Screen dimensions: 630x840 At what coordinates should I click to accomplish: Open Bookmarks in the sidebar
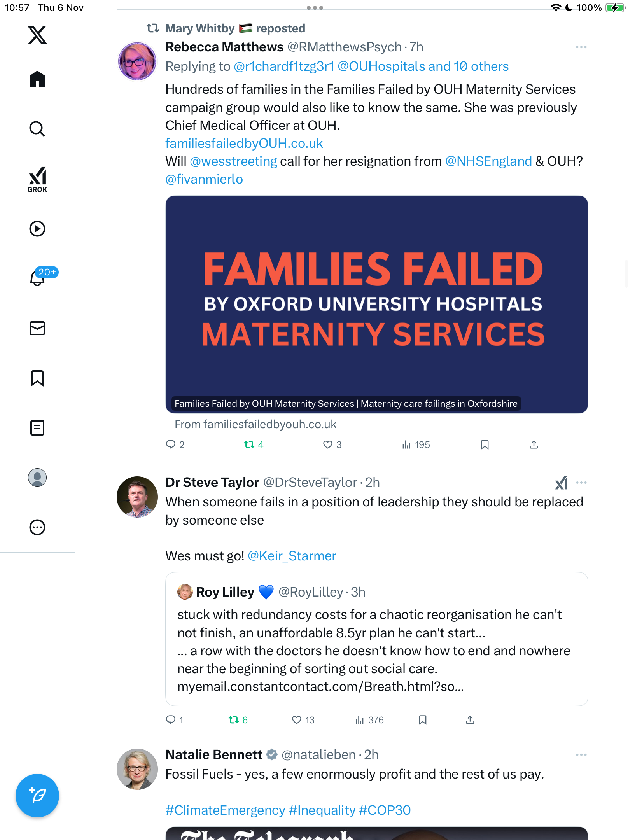tap(37, 378)
